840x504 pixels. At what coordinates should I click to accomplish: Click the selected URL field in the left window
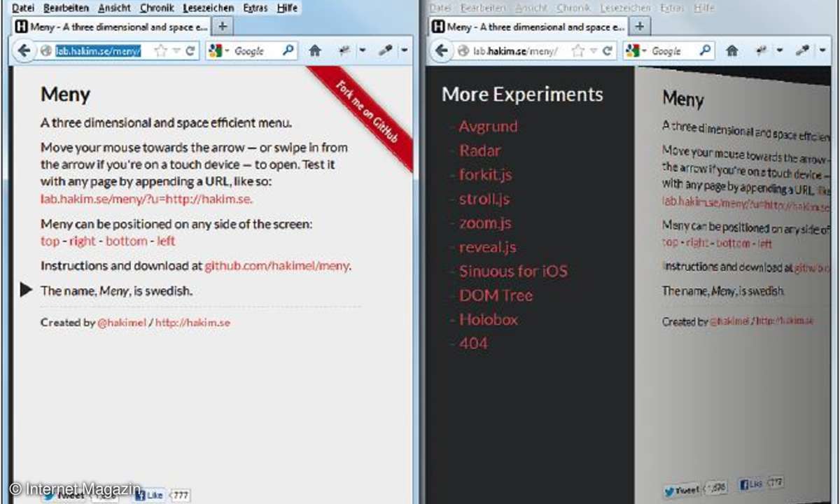99,51
